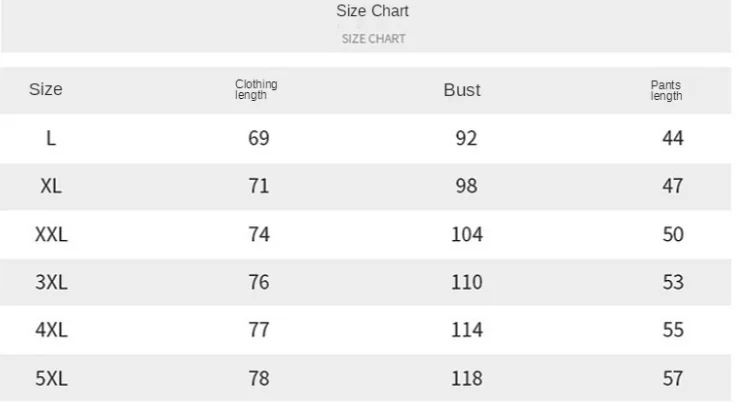Click the "3XL" size row label
Viewport: 744px width, 419px height.
[x=51, y=282]
